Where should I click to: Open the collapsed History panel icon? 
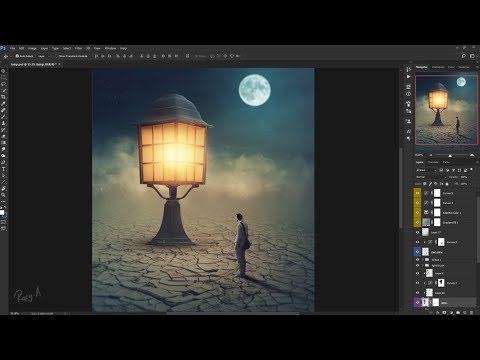point(409,69)
